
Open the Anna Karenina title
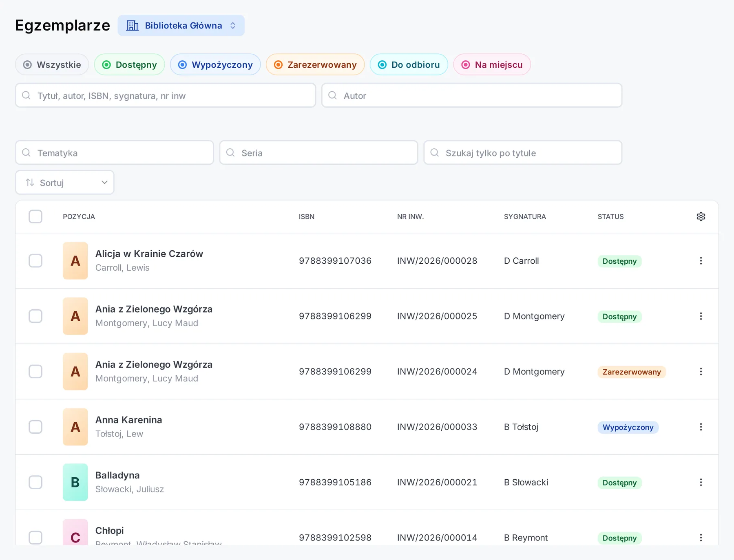(x=129, y=420)
